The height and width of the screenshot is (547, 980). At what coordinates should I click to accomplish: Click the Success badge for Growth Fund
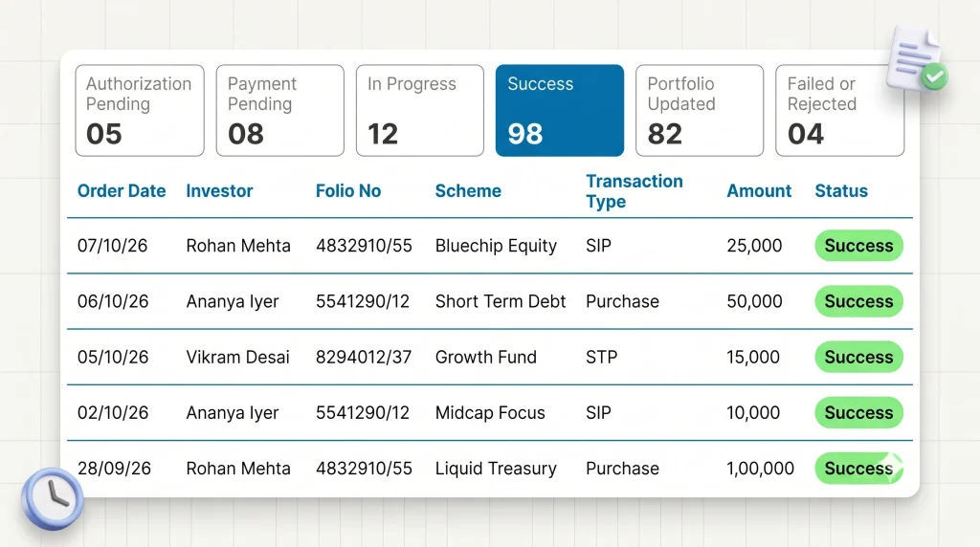858,357
